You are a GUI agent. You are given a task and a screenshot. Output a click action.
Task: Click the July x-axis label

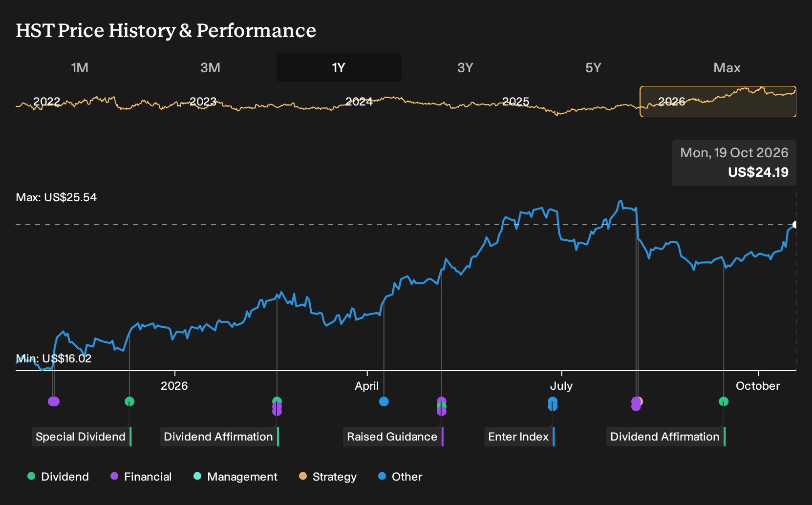[x=561, y=386]
